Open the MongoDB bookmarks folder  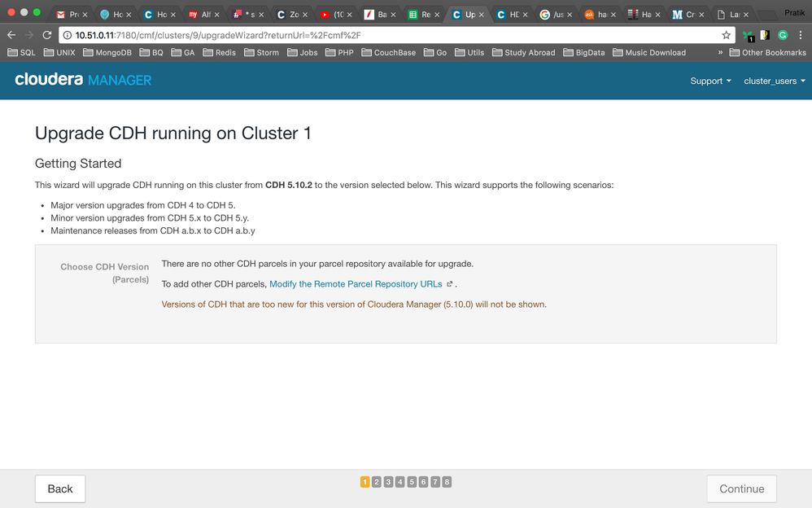click(x=107, y=52)
